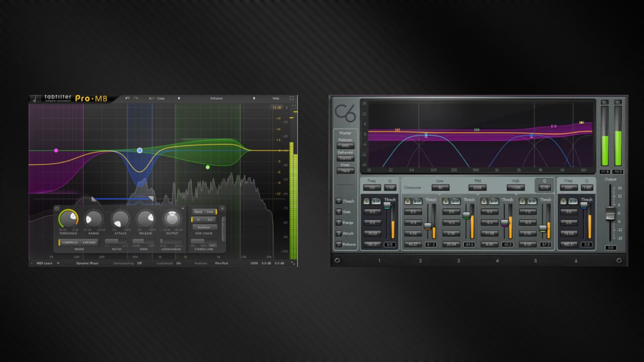
Task: Choose the Ext side chain input
Action: coord(210,220)
